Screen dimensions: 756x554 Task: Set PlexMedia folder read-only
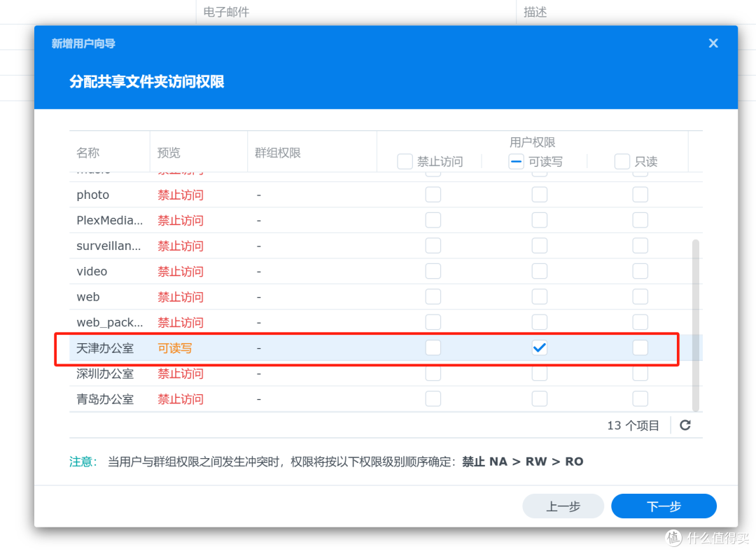point(640,221)
